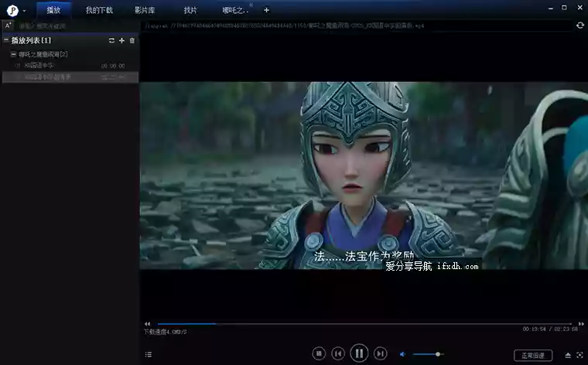Screen dimensions: 588x365
Task: Refresh using the icon beside the address bar
Action: point(580,25)
